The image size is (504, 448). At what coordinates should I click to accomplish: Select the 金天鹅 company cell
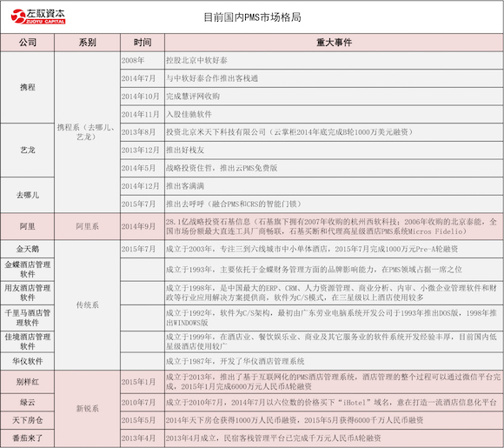point(27,249)
